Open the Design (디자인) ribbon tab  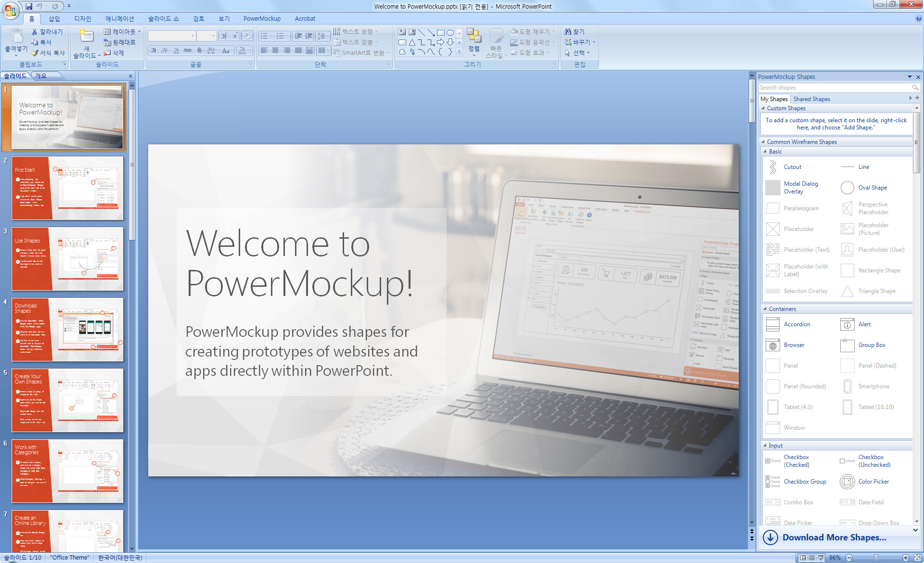pyautogui.click(x=83, y=19)
